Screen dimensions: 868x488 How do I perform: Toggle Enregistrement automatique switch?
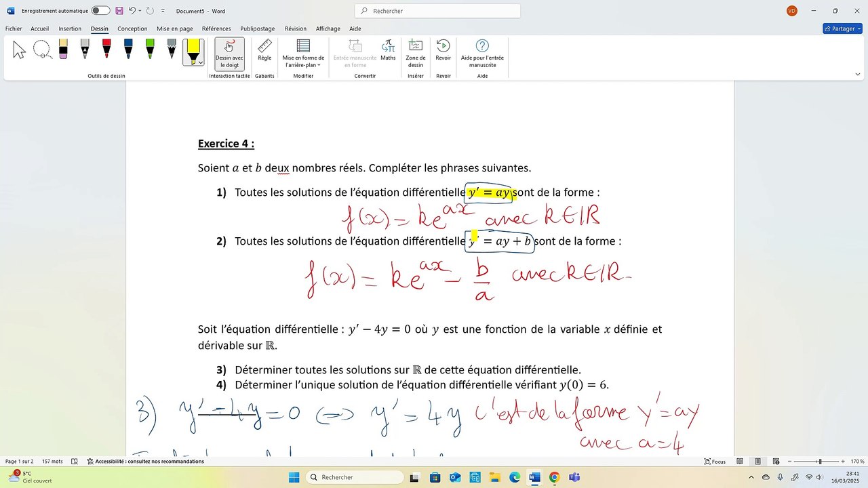pos(100,11)
